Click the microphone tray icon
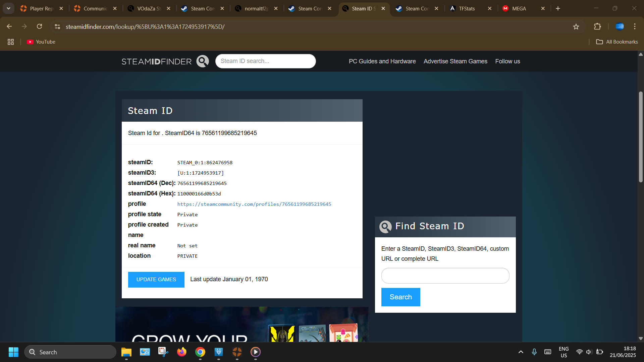 point(534,352)
